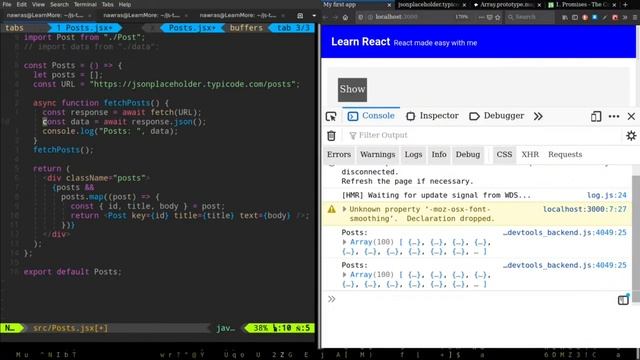Screen dimensions: 640x360
Task: Expand the second Posts Array(100) log
Action: pyautogui.click(x=344, y=275)
